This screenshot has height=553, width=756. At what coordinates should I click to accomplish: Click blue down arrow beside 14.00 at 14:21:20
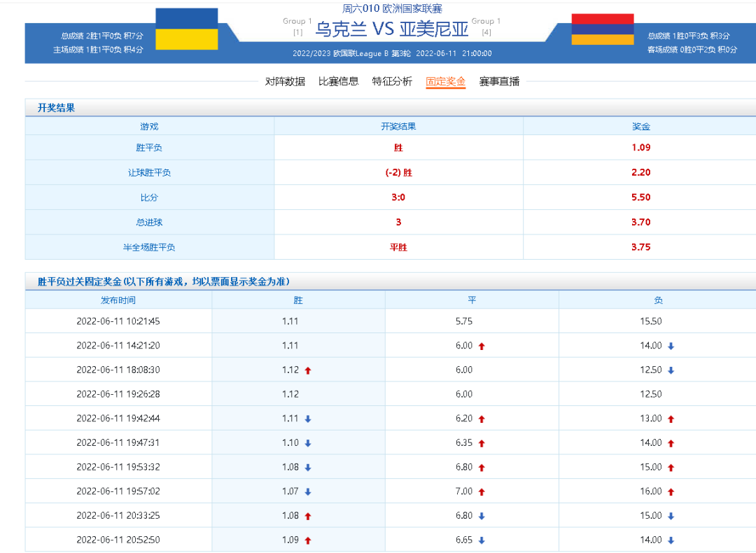[671, 346]
